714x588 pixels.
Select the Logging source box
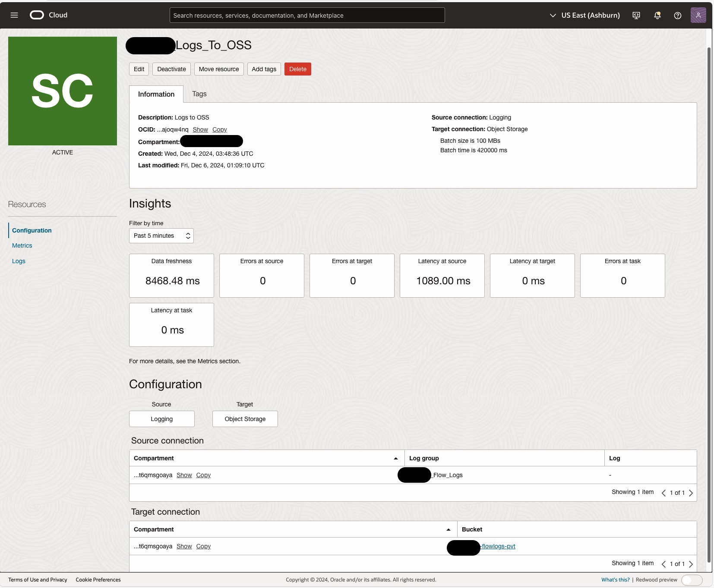tap(162, 419)
